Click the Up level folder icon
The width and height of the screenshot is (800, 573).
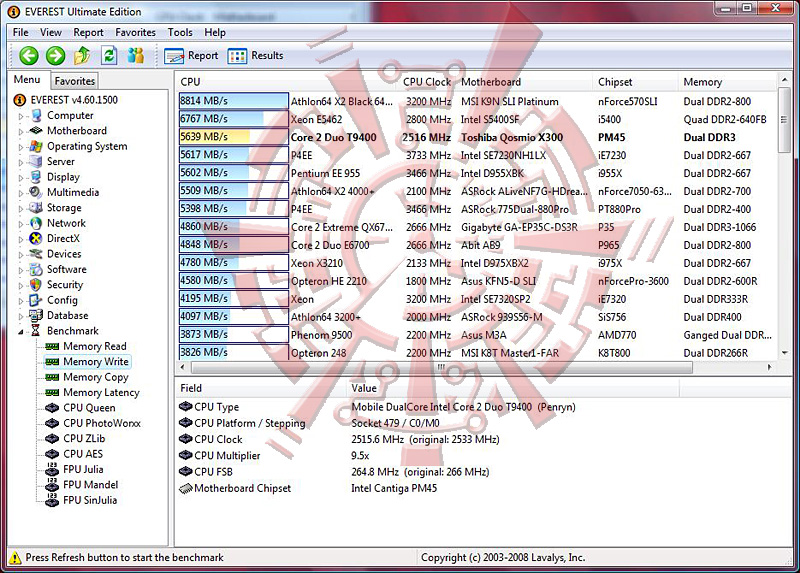coord(82,56)
